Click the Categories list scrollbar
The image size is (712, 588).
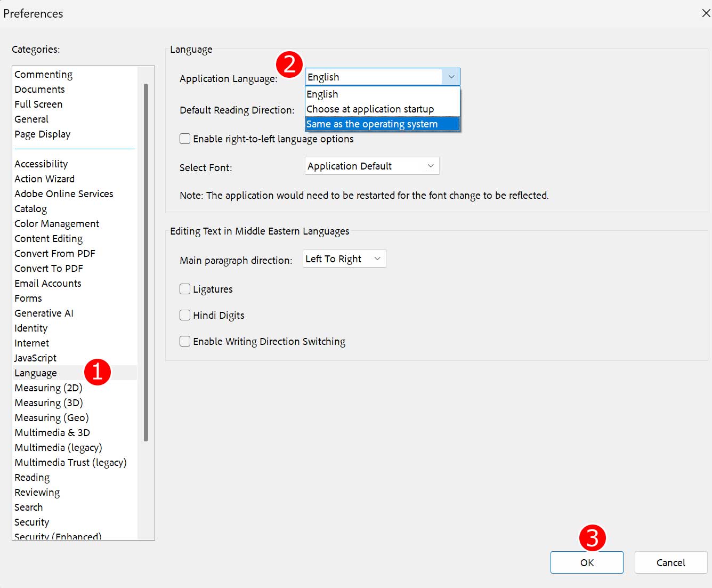[x=146, y=262]
